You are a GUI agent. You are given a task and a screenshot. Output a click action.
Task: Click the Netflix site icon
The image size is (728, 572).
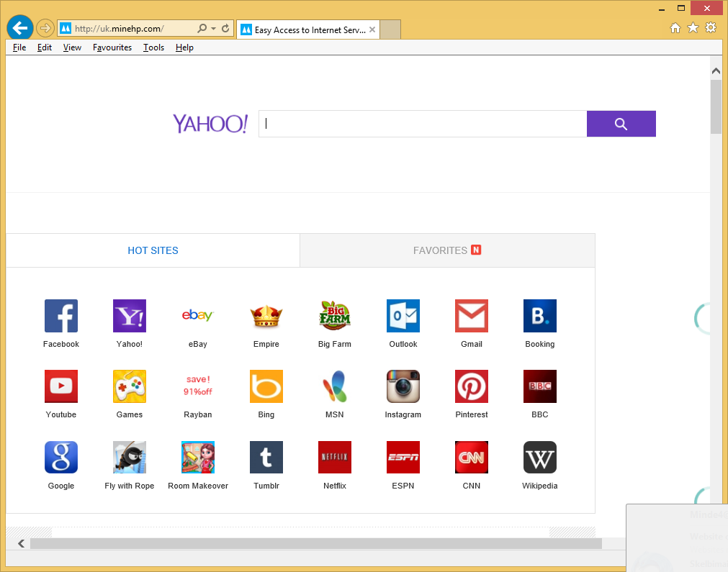[334, 457]
